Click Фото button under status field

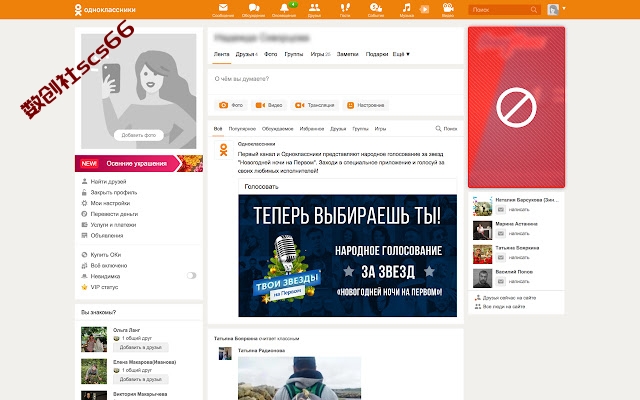231,105
